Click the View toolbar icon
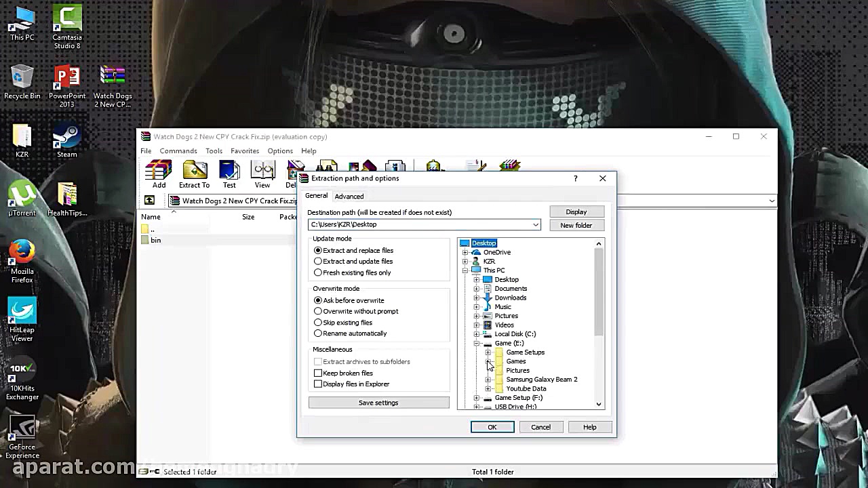868x488 pixels. [262, 174]
